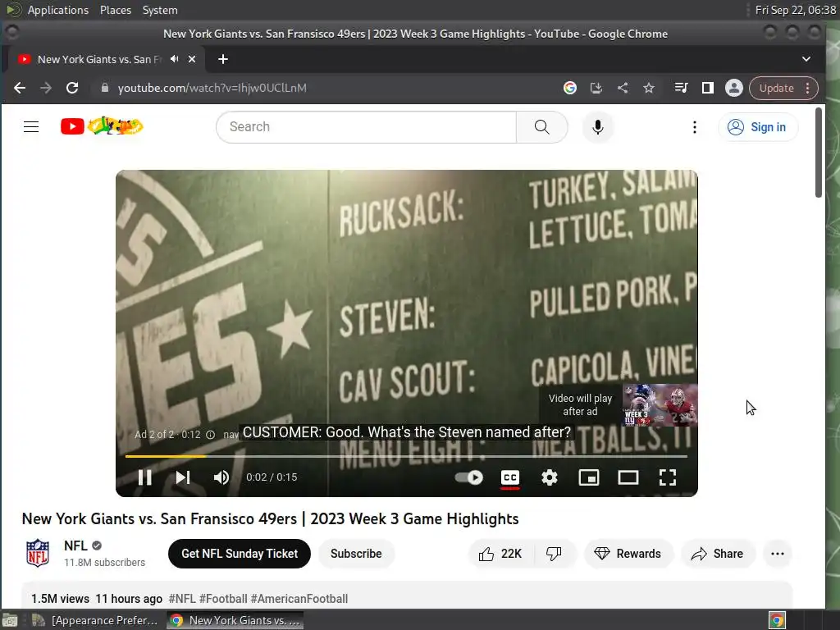Screen dimensions: 840x630
Task: Toggle the autoplay switch in player
Action: click(x=468, y=477)
